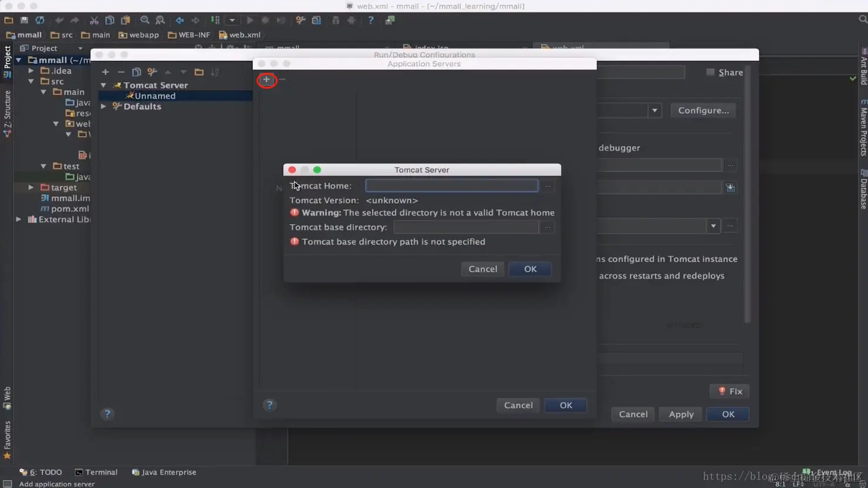
Task: Click the Cut scissors icon
Action: coord(94,21)
